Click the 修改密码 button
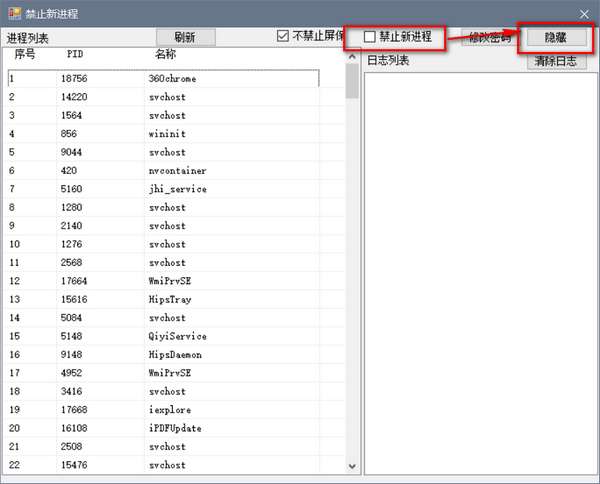600x484 pixels. [490, 37]
